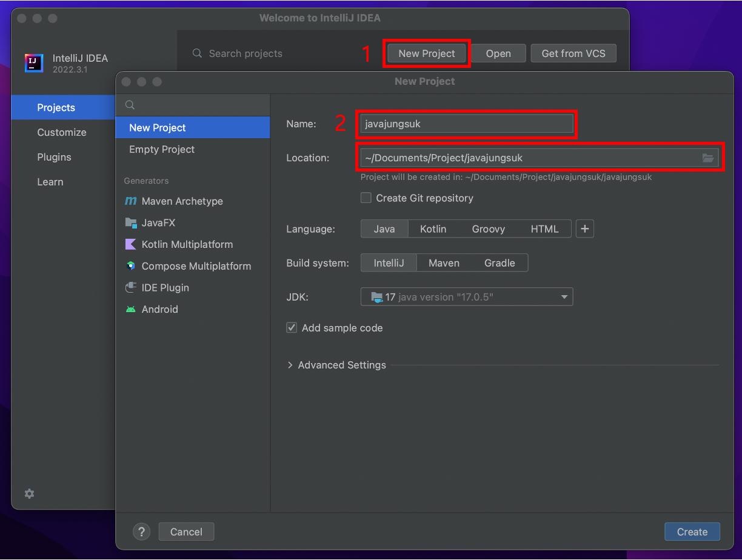
Task: Expand Advanced Settings section
Action: pyautogui.click(x=336, y=365)
